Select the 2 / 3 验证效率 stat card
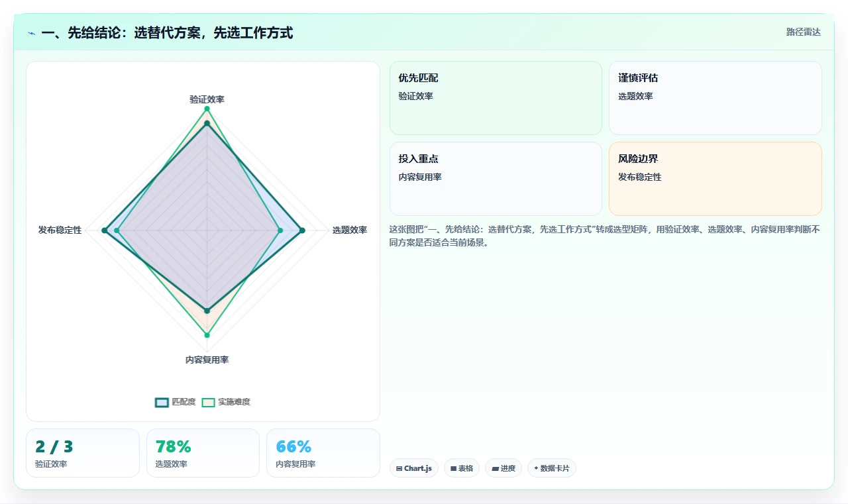 click(x=83, y=453)
